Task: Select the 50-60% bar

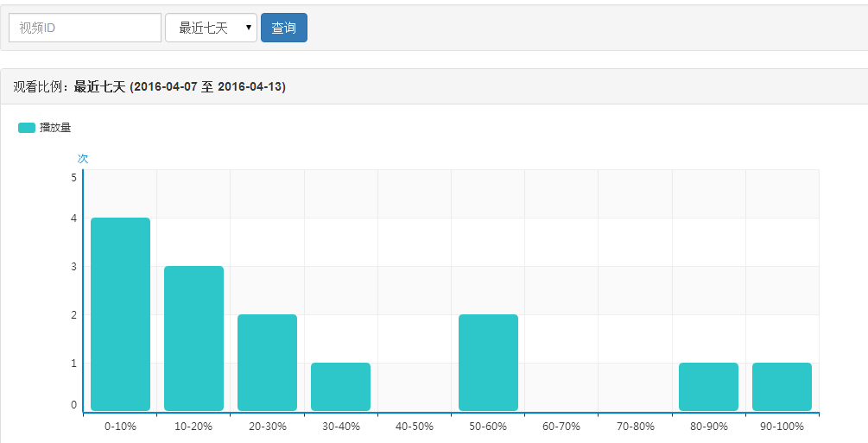Action: point(488,363)
